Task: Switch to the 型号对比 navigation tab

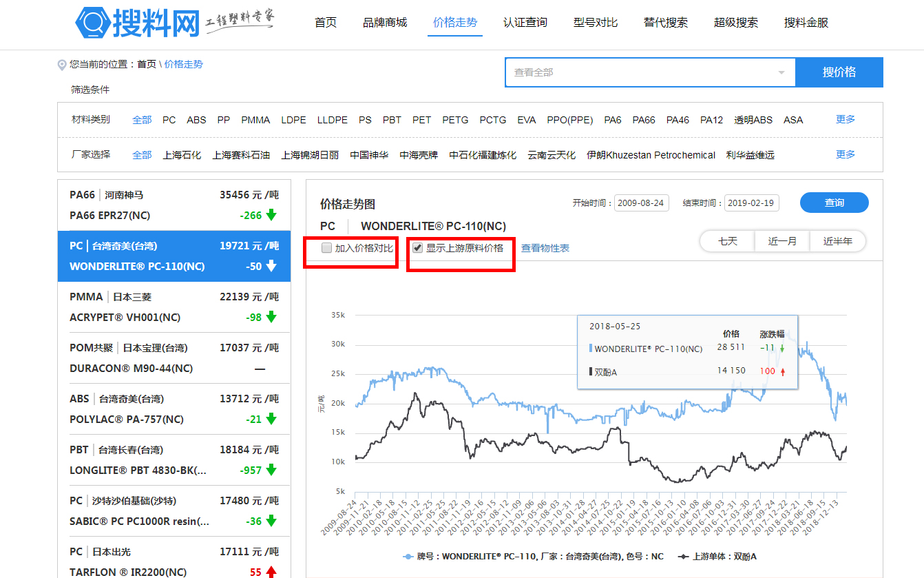Action: (595, 23)
